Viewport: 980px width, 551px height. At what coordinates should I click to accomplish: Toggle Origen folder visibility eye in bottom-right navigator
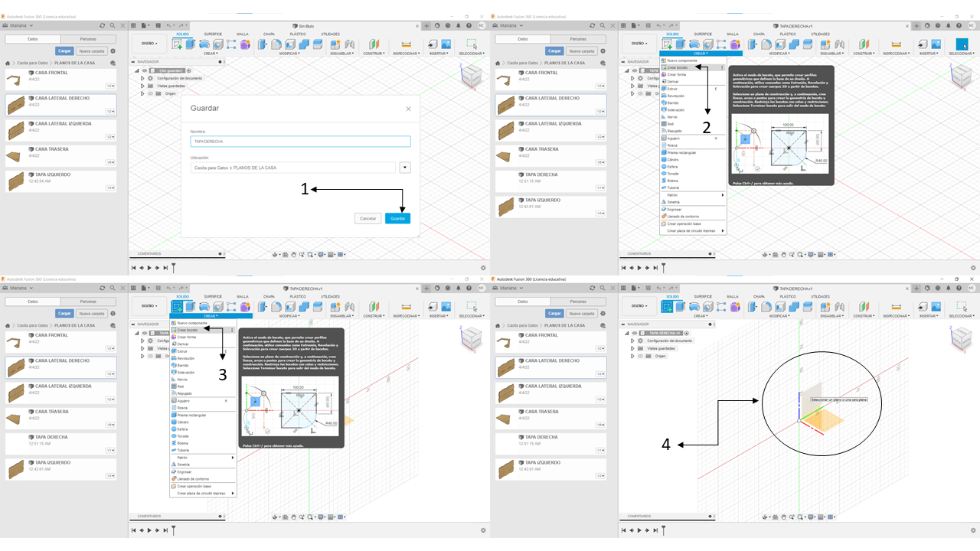(x=639, y=356)
